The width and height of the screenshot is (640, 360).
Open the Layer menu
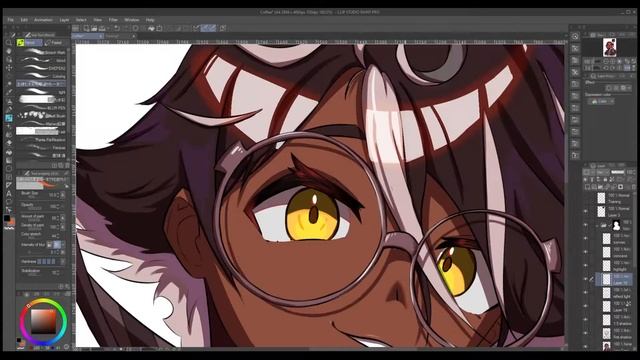click(64, 20)
